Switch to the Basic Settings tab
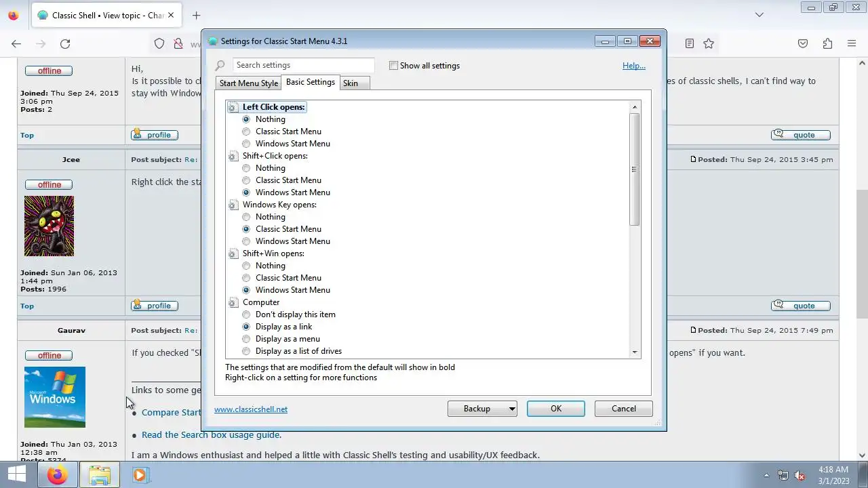The image size is (868, 488). (x=311, y=82)
